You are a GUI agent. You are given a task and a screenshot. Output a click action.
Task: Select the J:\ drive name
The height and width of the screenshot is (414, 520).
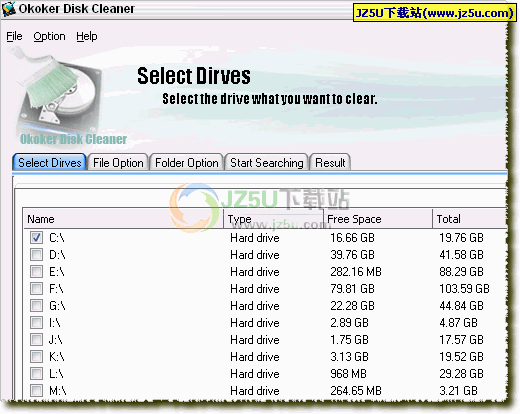tap(56, 340)
